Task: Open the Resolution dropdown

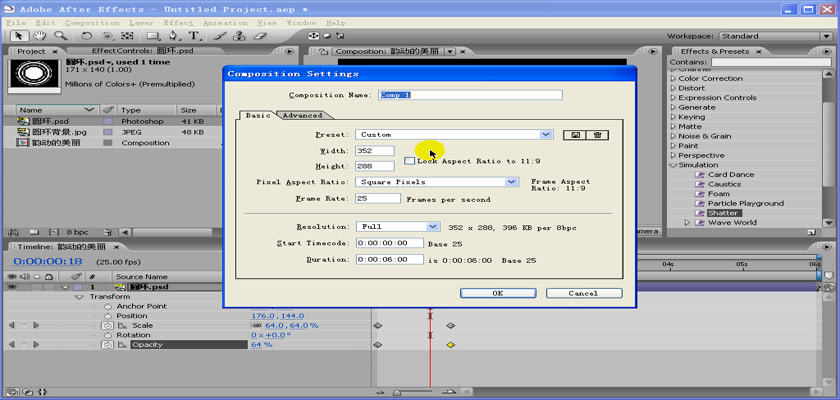Action: pos(433,227)
